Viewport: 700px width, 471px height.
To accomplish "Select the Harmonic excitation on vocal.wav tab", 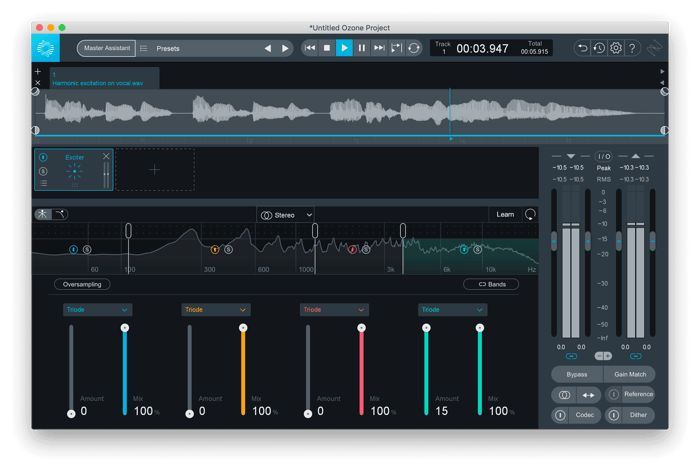I will (x=104, y=78).
